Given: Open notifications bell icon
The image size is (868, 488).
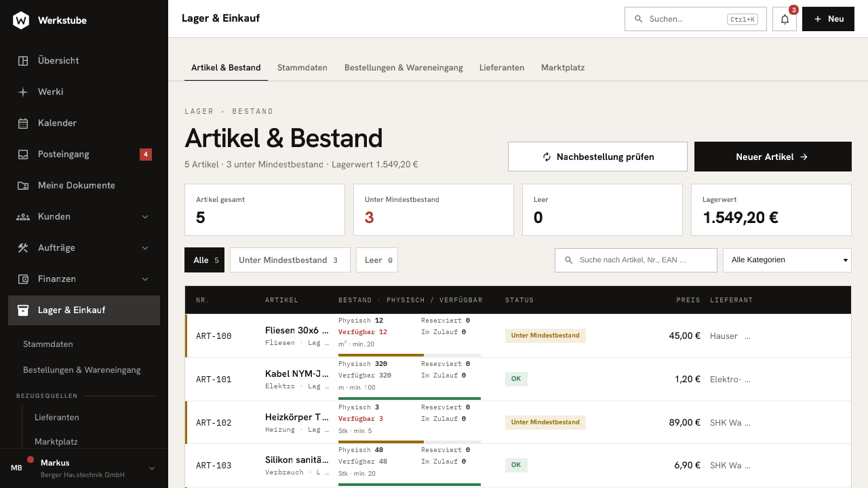Looking at the screenshot, I should [785, 19].
